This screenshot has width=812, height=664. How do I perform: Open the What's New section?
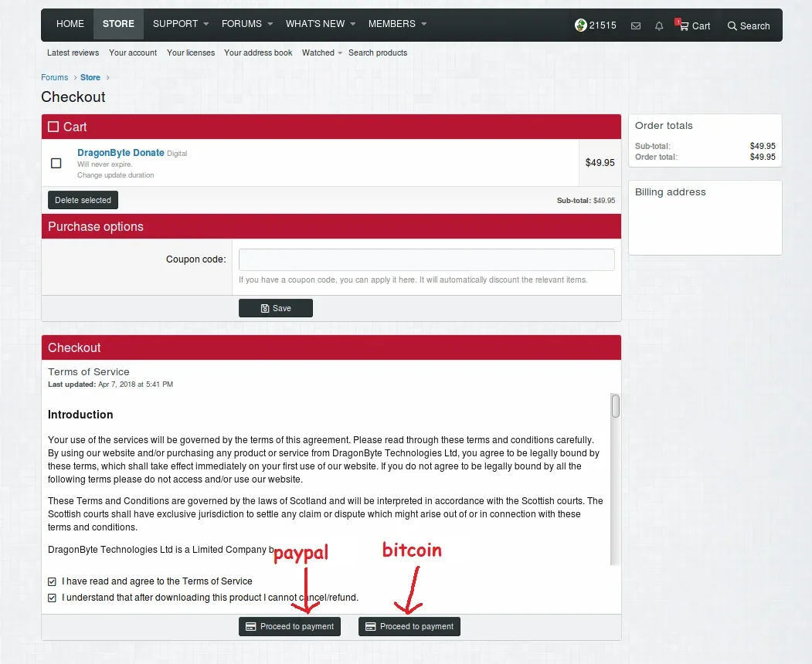pyautogui.click(x=315, y=24)
